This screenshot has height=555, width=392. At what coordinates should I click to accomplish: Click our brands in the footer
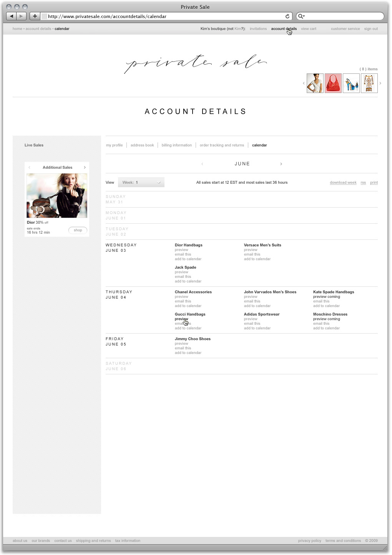(x=41, y=541)
